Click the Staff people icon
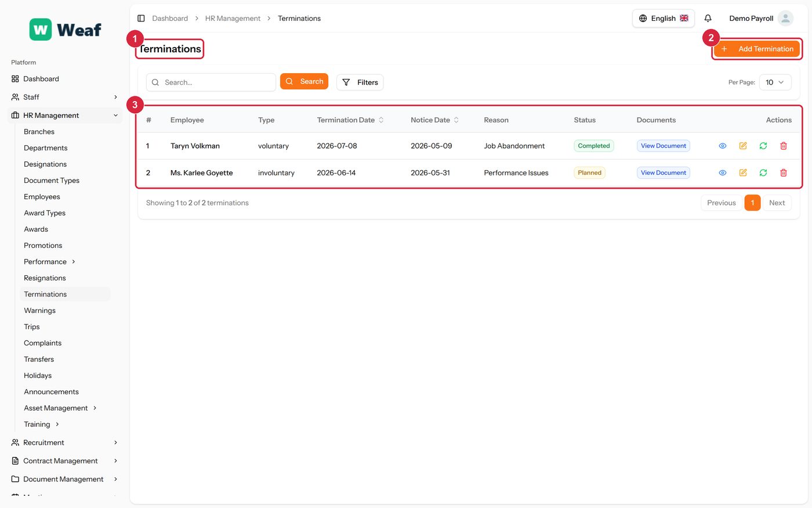Screen dimensions: 812x508 (15, 97)
